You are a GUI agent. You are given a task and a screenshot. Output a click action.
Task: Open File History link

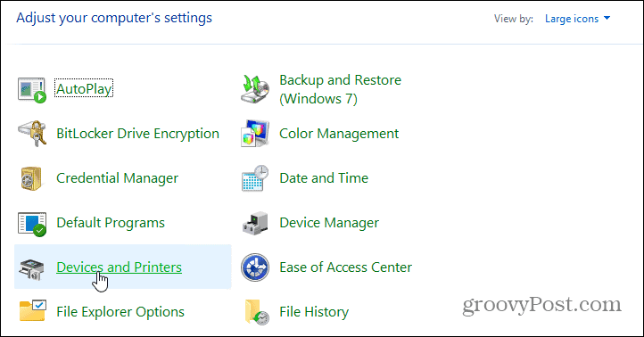[x=314, y=312]
